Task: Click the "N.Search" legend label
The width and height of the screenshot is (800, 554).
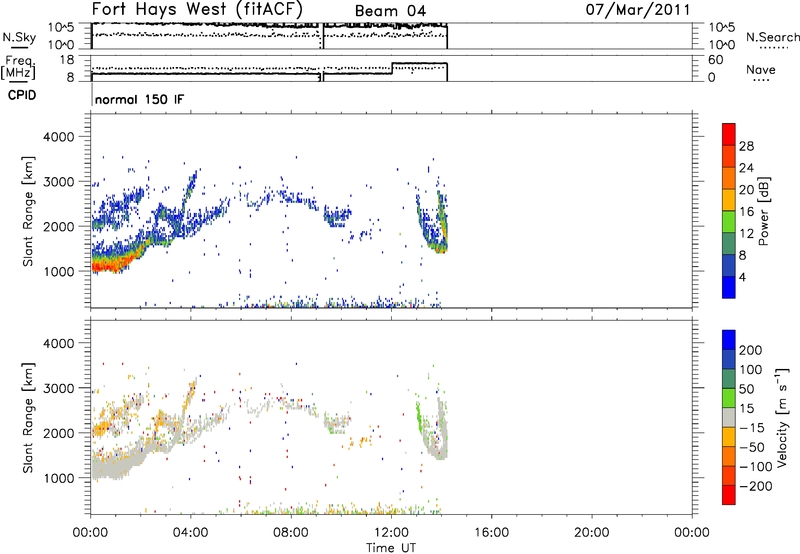Action: tap(773, 37)
